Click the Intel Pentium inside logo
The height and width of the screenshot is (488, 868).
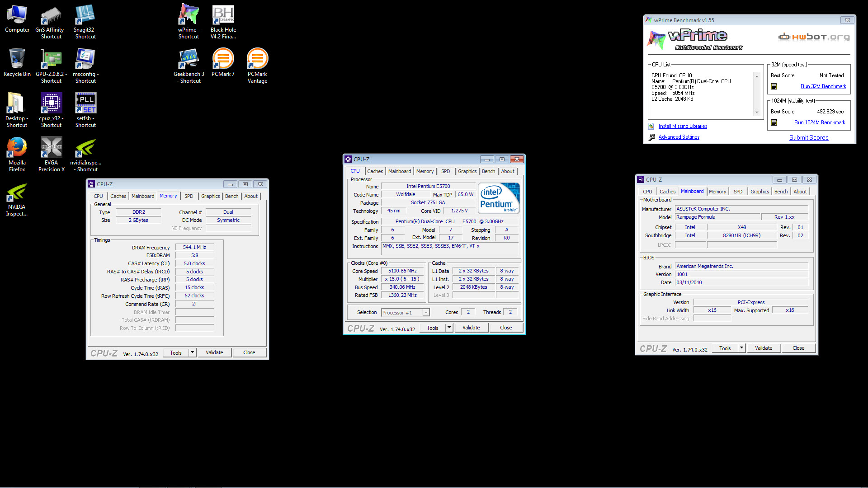tap(499, 198)
